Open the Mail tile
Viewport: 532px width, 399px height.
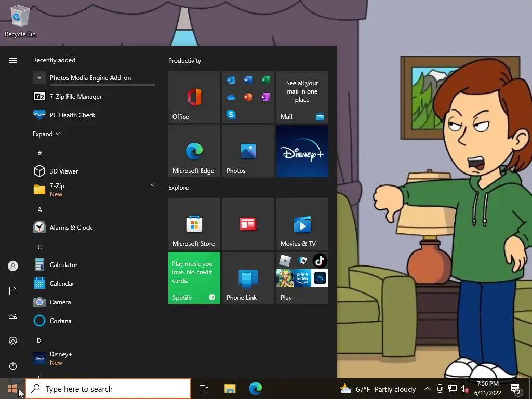coord(302,97)
